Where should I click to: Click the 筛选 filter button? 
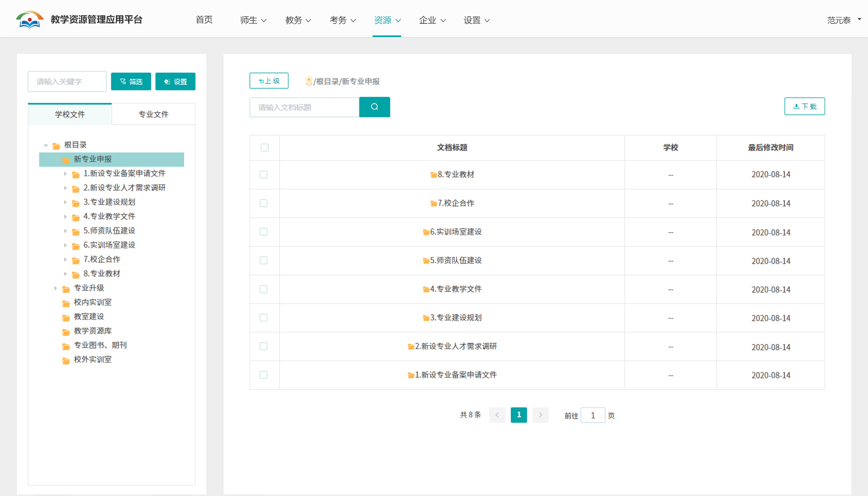131,81
